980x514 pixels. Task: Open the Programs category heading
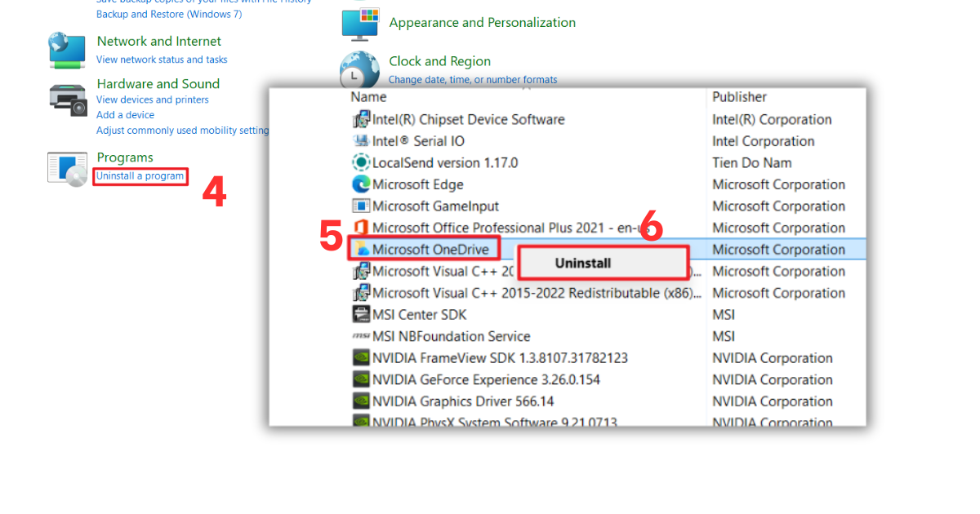pyautogui.click(x=125, y=157)
